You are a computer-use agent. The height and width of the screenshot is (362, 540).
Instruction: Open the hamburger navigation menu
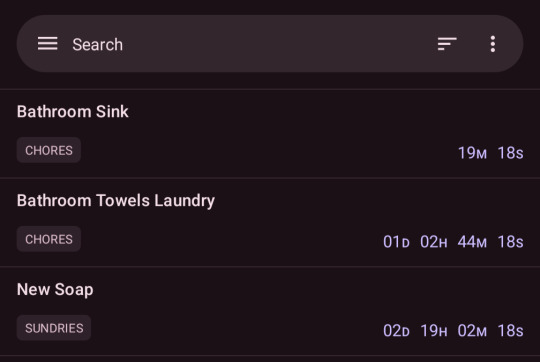(48, 44)
